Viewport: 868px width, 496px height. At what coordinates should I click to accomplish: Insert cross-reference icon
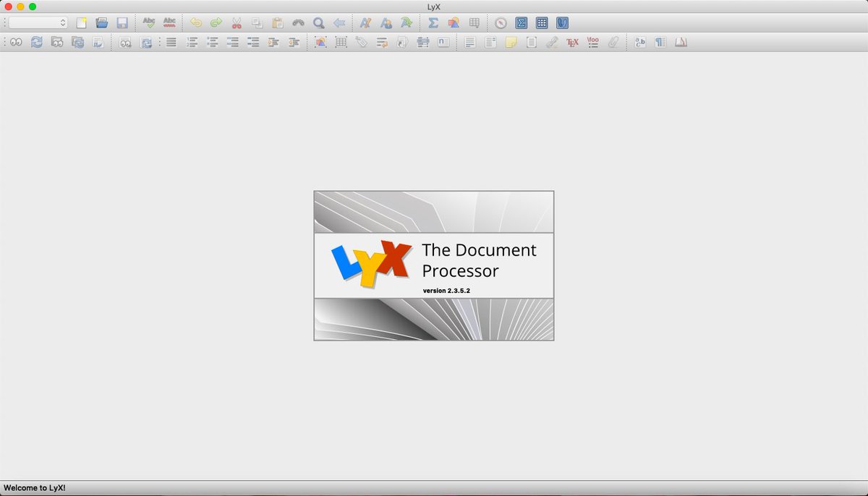tap(382, 43)
